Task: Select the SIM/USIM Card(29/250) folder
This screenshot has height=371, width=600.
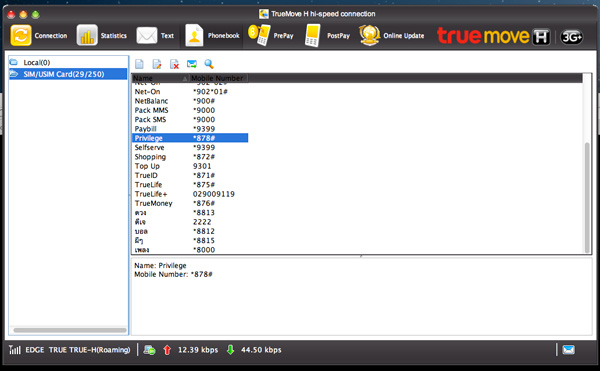Action: 68,74
